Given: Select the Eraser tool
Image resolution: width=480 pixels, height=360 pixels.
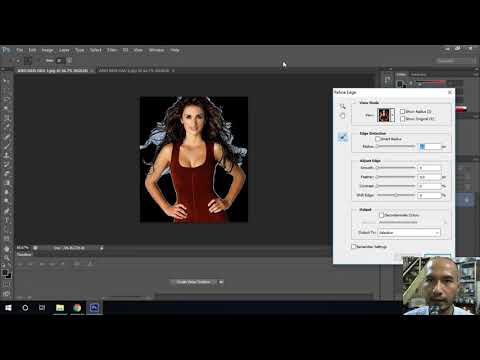Looking at the screenshot, I should click(6, 174).
